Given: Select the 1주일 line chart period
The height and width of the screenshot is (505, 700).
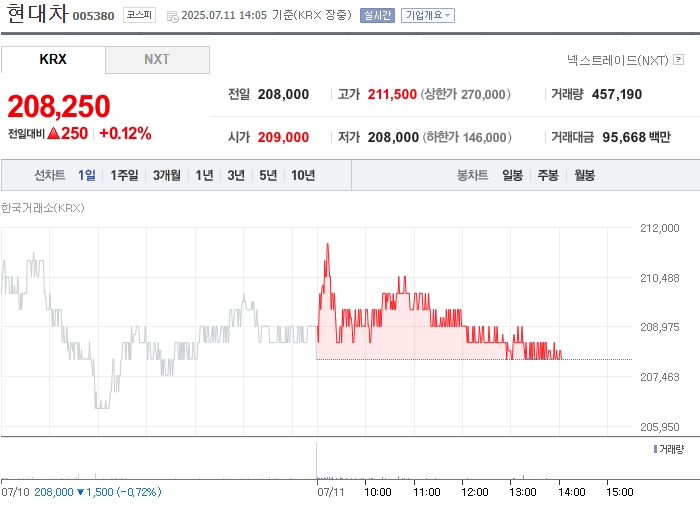Looking at the screenshot, I should pyautogui.click(x=124, y=175).
